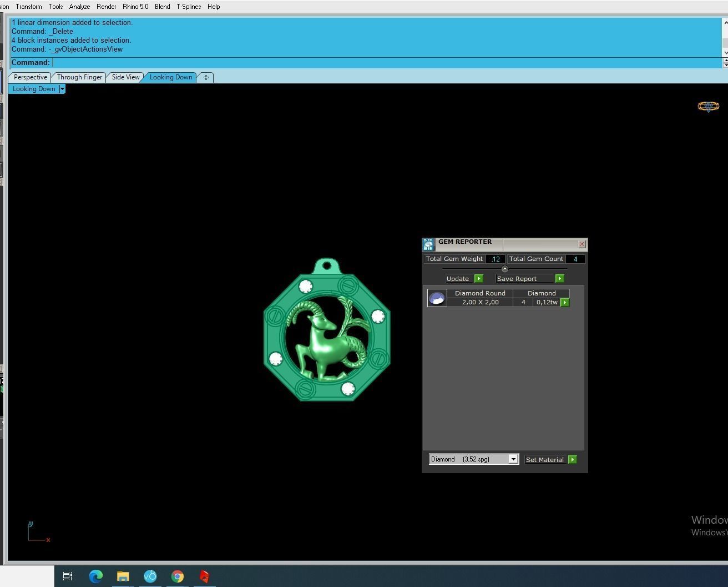Click the green arrow next to Set Material

573,460
